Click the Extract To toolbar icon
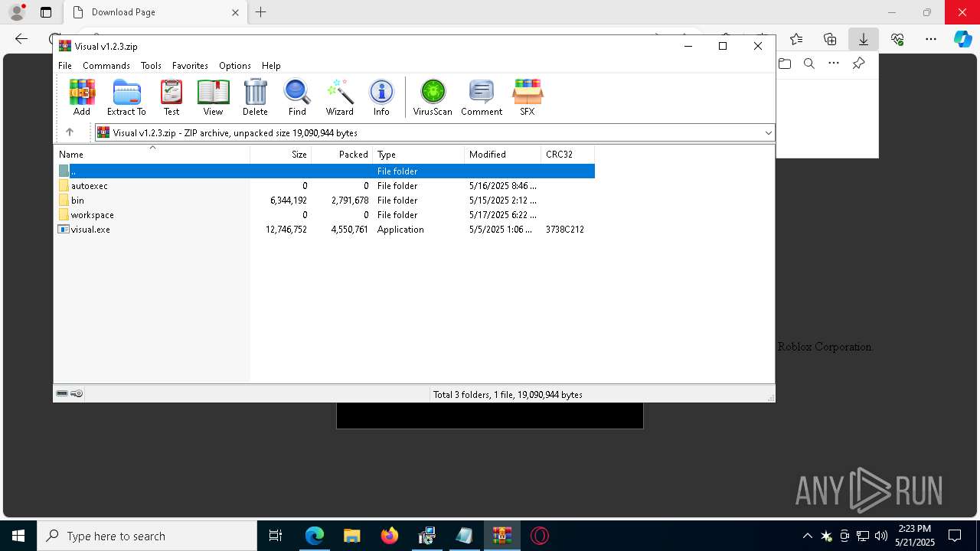The image size is (980, 551). 126,97
